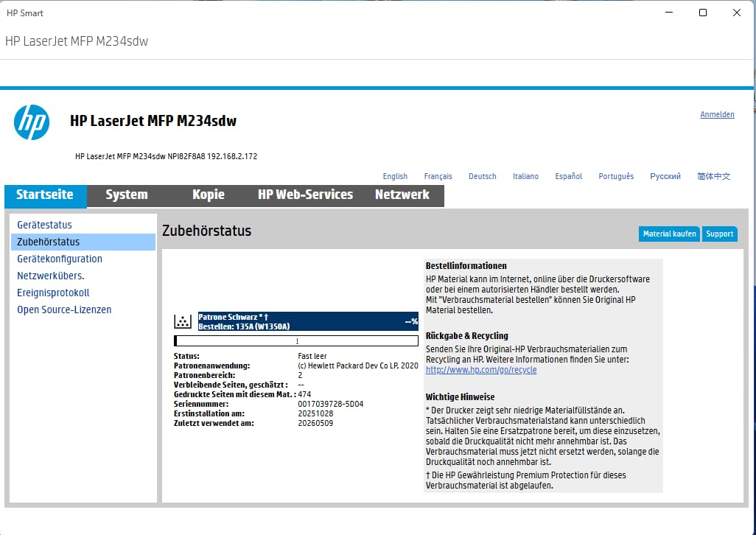The width and height of the screenshot is (756, 535).
Task: Switch language to Français
Action: [438, 176]
